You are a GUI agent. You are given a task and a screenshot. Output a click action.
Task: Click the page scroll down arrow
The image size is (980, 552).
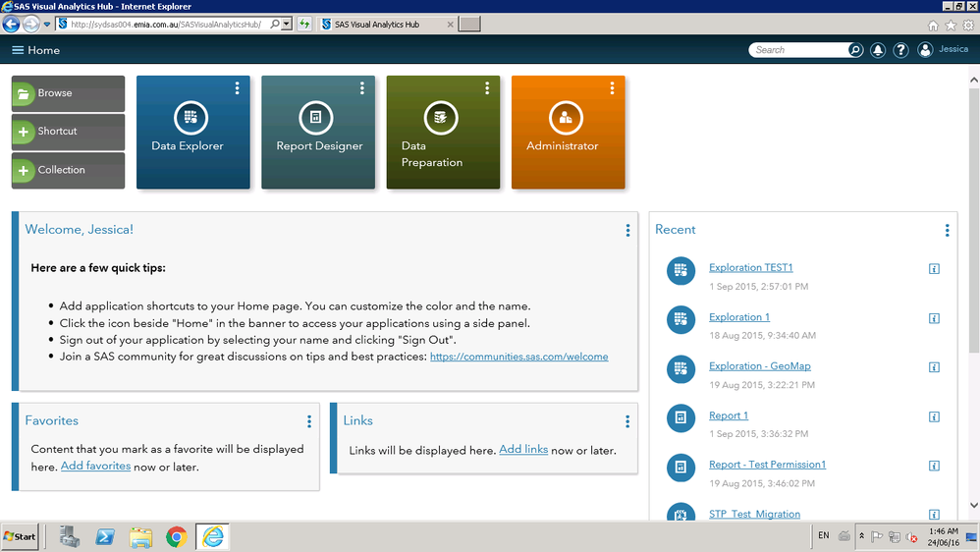pyautogui.click(x=974, y=505)
